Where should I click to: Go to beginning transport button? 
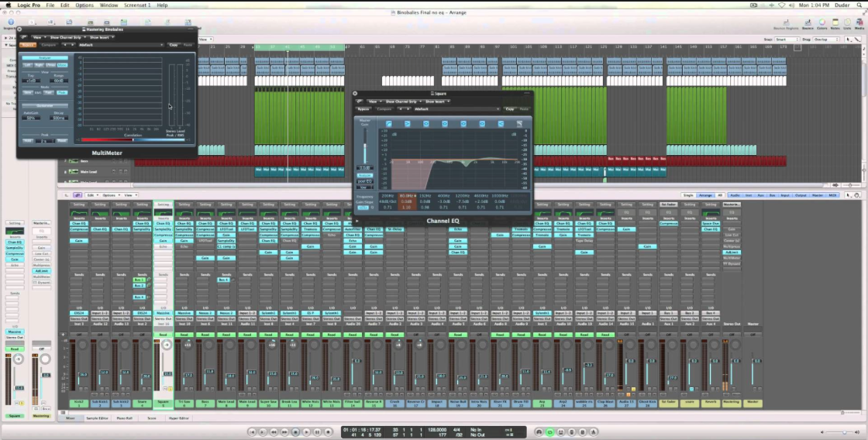252,431
